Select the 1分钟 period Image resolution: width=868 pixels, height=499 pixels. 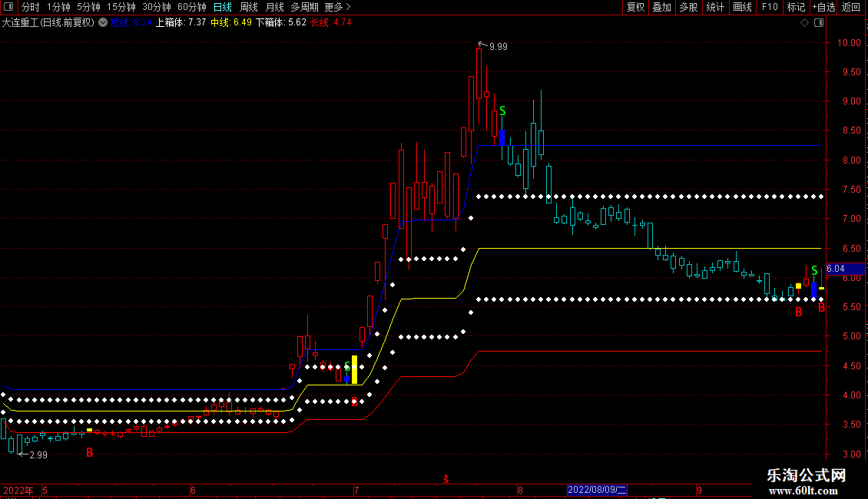(58, 7)
